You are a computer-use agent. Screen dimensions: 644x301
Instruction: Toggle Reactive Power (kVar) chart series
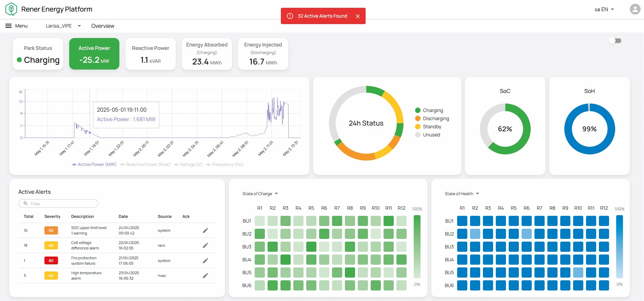(x=145, y=165)
